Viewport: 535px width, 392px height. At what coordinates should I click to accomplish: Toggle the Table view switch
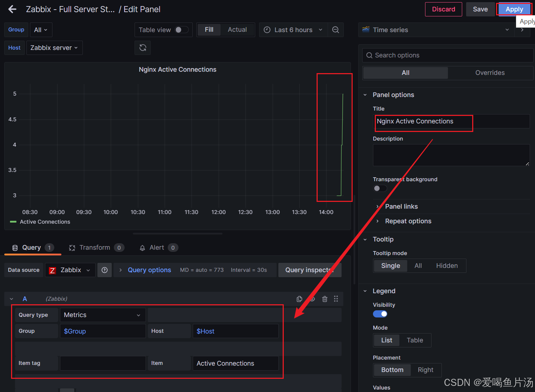(x=182, y=30)
